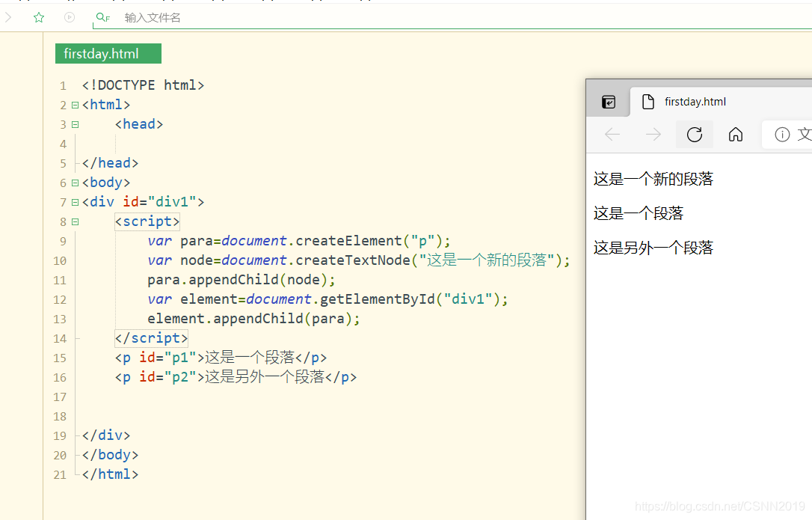Click the page file icon in browser tab
Image resolution: width=812 pixels, height=520 pixels.
648,102
